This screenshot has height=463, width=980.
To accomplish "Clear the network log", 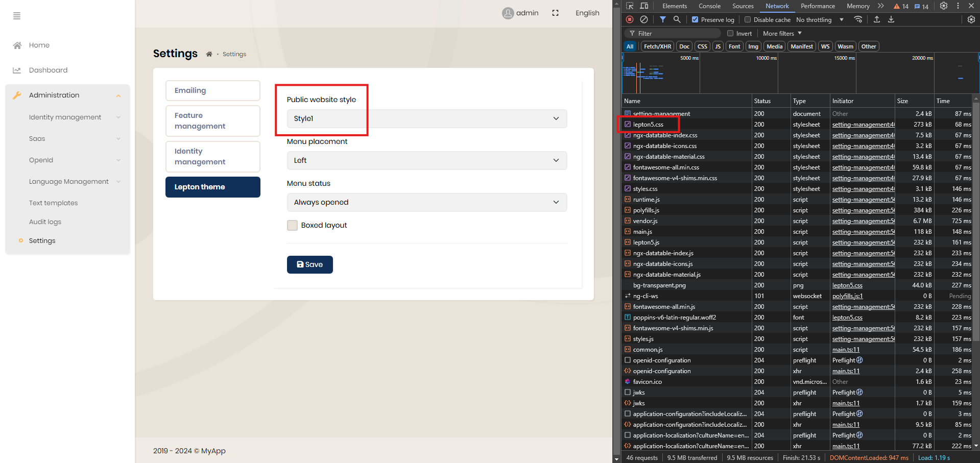I will point(644,19).
